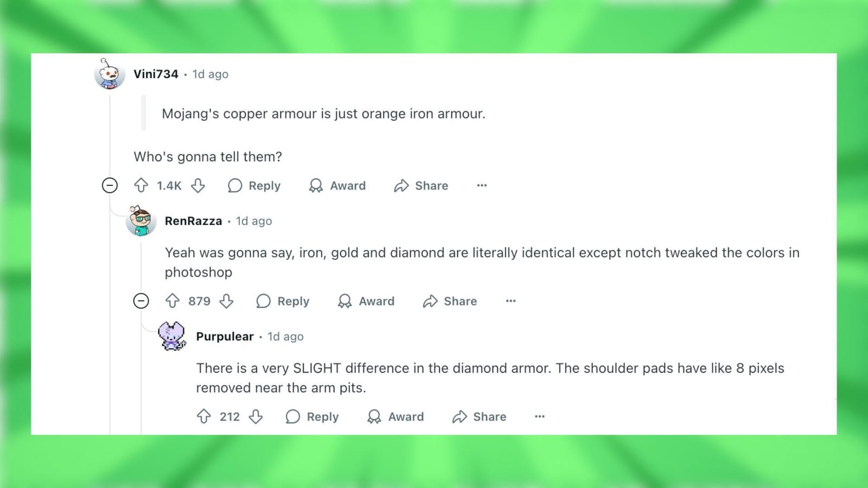
Task: Click the Award ribbon icon on Vini734's comment
Action: tap(315, 185)
